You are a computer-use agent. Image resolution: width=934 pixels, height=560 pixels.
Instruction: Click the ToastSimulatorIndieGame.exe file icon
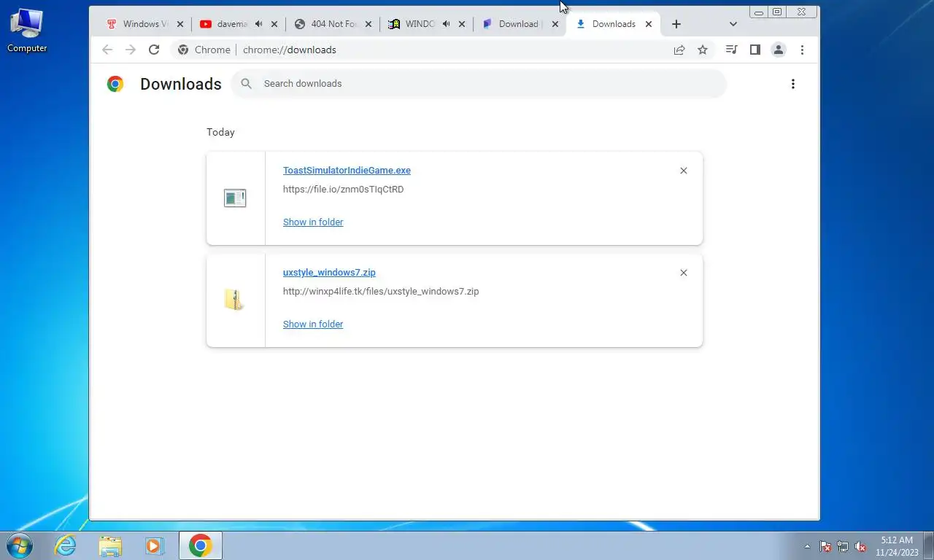pos(235,198)
